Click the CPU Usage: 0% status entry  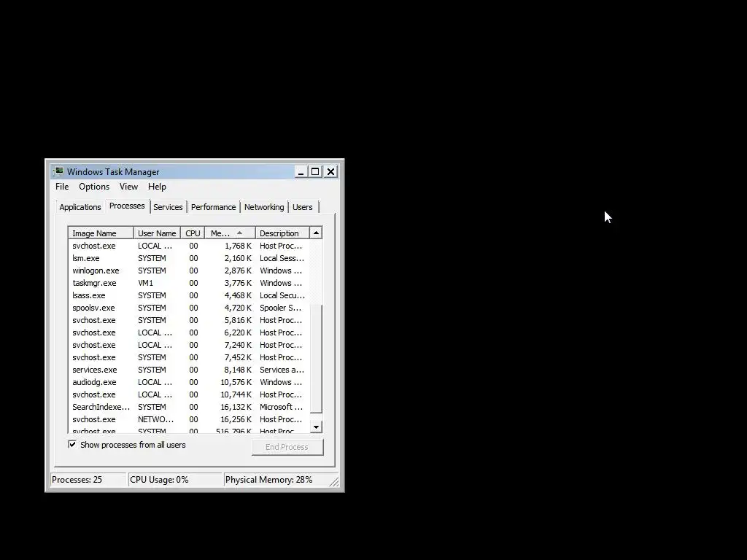(x=175, y=480)
